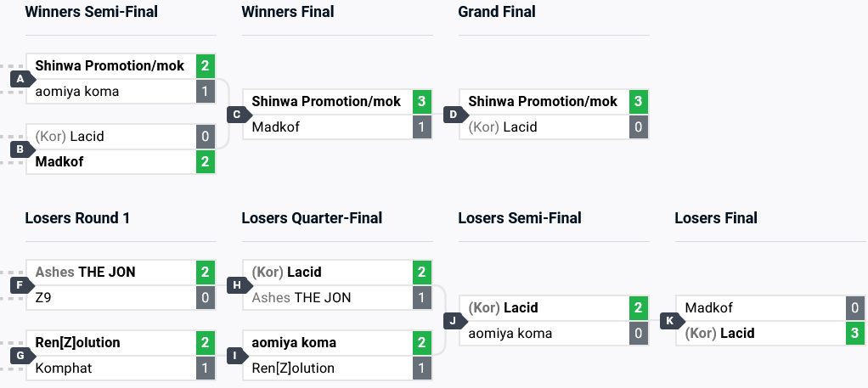Click Lacid's score of 3 in Losers Final

pyautogui.click(x=854, y=334)
